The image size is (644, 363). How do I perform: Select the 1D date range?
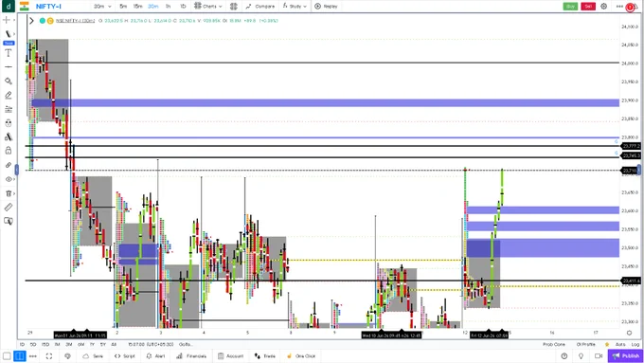[22, 344]
